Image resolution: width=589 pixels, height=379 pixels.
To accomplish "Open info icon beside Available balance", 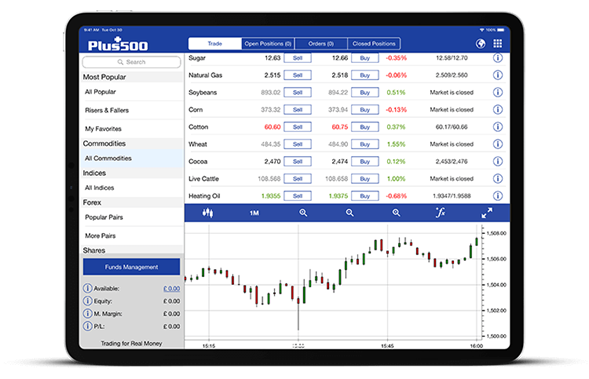I will coord(87,288).
